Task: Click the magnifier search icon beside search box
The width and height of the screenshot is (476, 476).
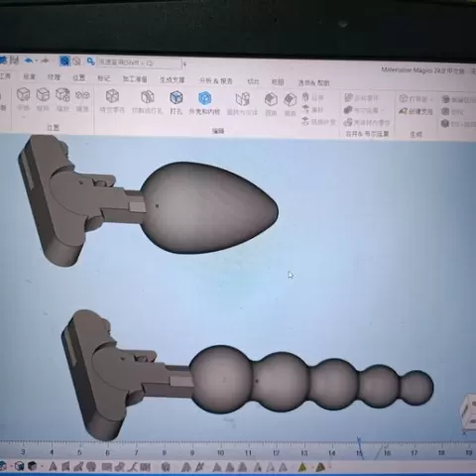Action: (90, 61)
